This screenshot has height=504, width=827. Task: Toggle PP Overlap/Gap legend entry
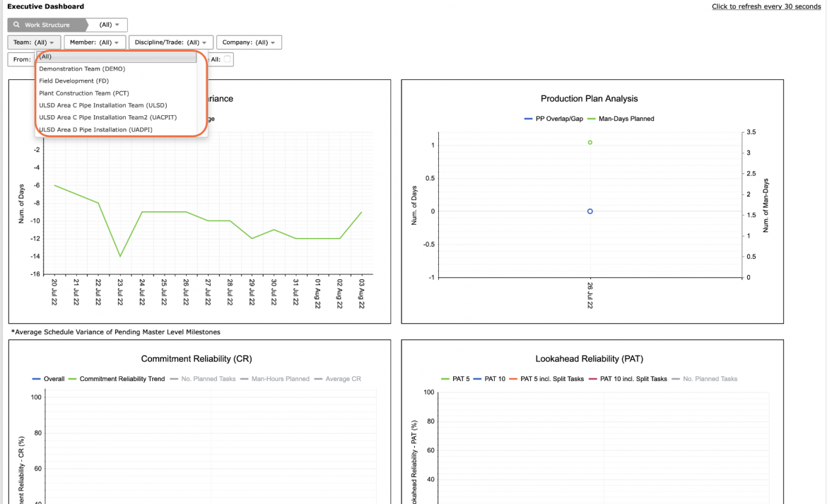553,119
